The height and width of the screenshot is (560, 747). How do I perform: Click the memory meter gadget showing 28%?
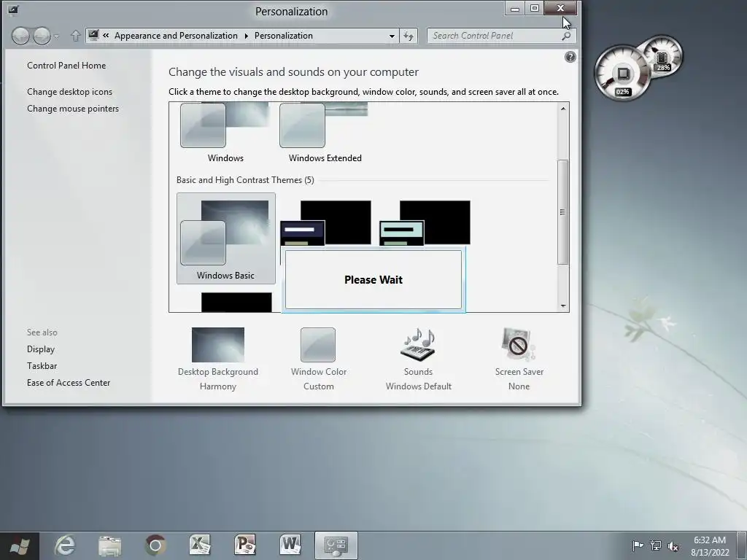(662, 57)
